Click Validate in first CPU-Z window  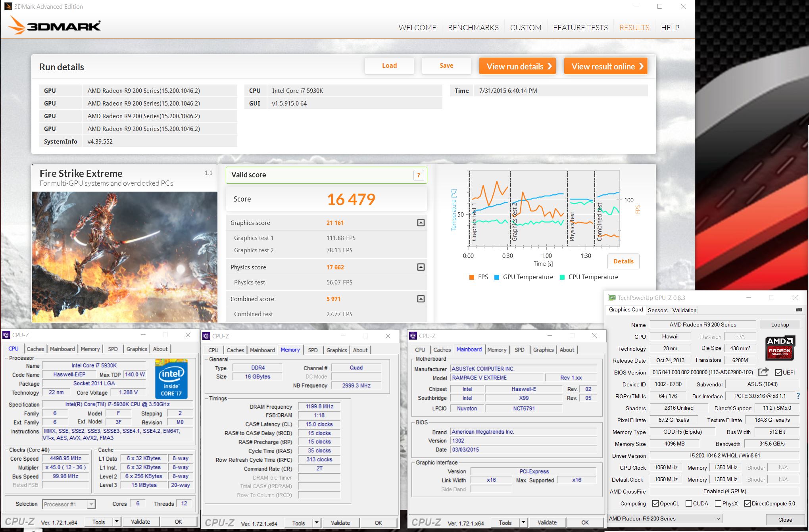(140, 522)
